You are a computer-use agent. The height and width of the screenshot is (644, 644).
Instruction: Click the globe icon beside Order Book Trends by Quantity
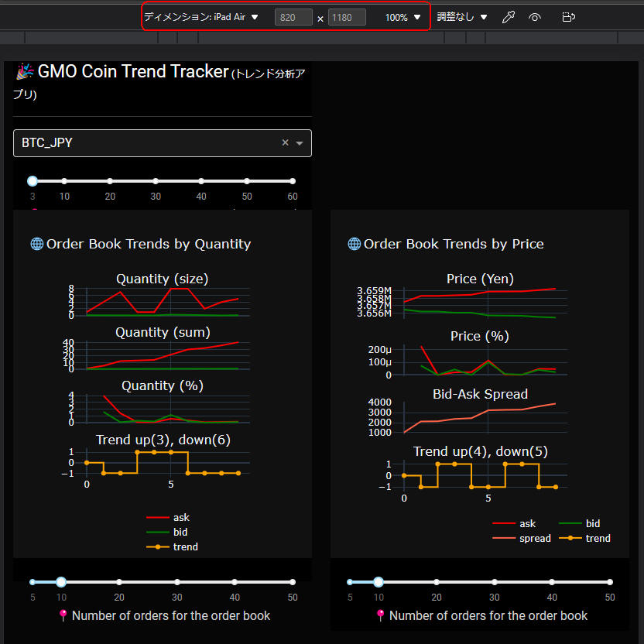tap(37, 244)
